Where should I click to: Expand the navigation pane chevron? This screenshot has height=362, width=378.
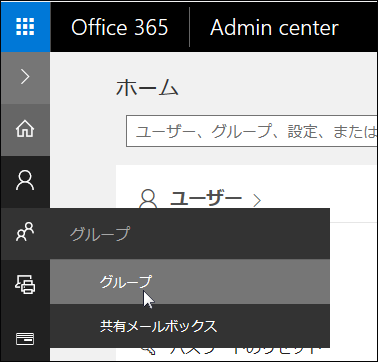pyautogui.click(x=25, y=77)
